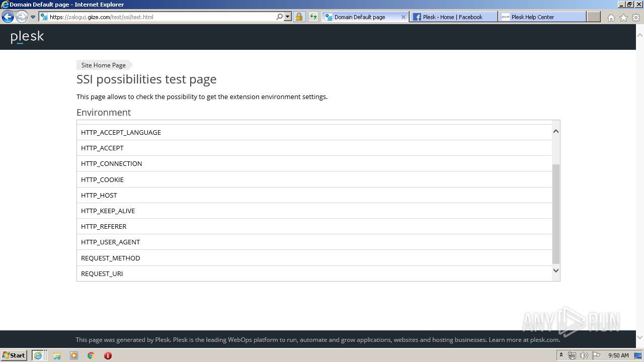This screenshot has width=644, height=362.
Task: Click the page scrollbar down arrow
Action: point(640,337)
